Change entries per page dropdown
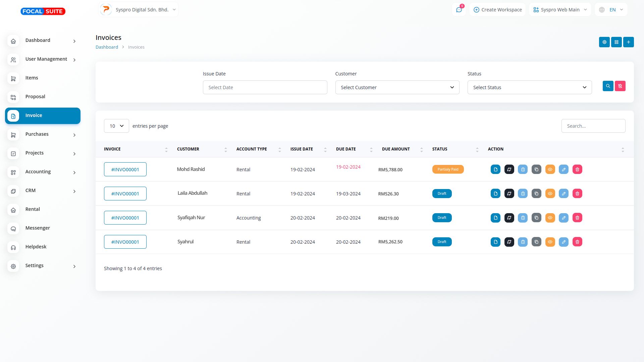Screen dimensions: 644x362 (x=116, y=126)
